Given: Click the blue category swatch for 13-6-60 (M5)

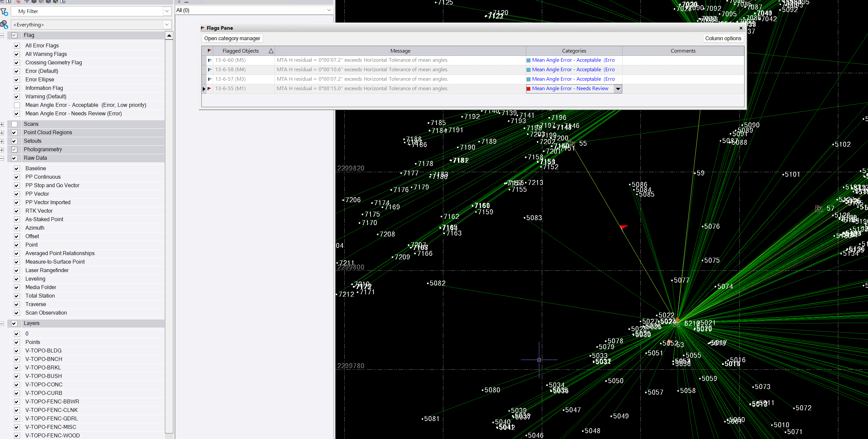Looking at the screenshot, I should pos(529,60).
